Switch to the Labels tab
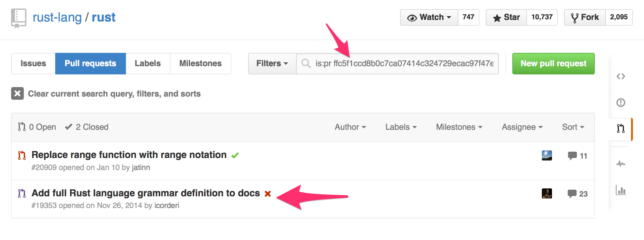This screenshot has width=644, height=240. (x=148, y=63)
